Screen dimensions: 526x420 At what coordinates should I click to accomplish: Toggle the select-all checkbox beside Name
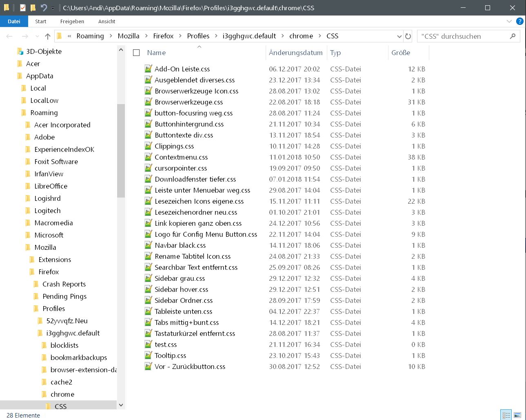(x=136, y=53)
